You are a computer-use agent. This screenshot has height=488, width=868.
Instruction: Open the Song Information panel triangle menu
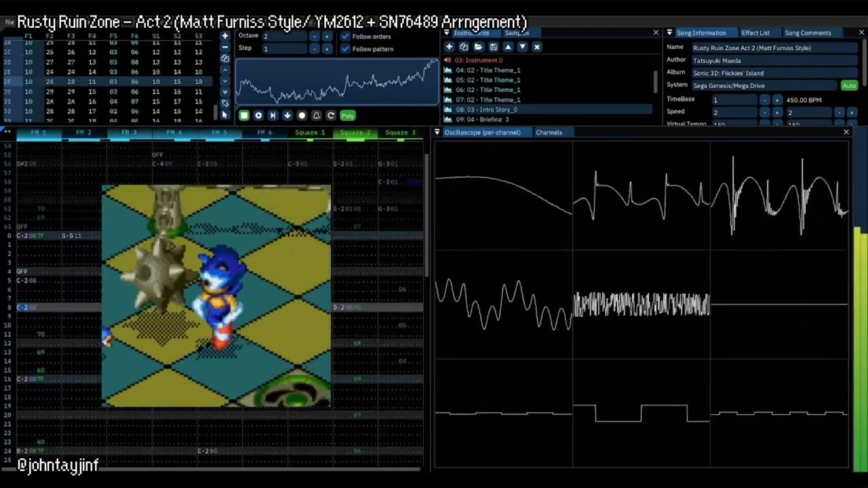click(x=669, y=33)
